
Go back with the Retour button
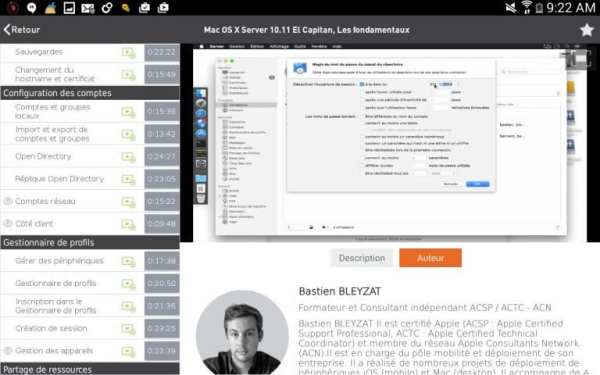click(x=22, y=29)
